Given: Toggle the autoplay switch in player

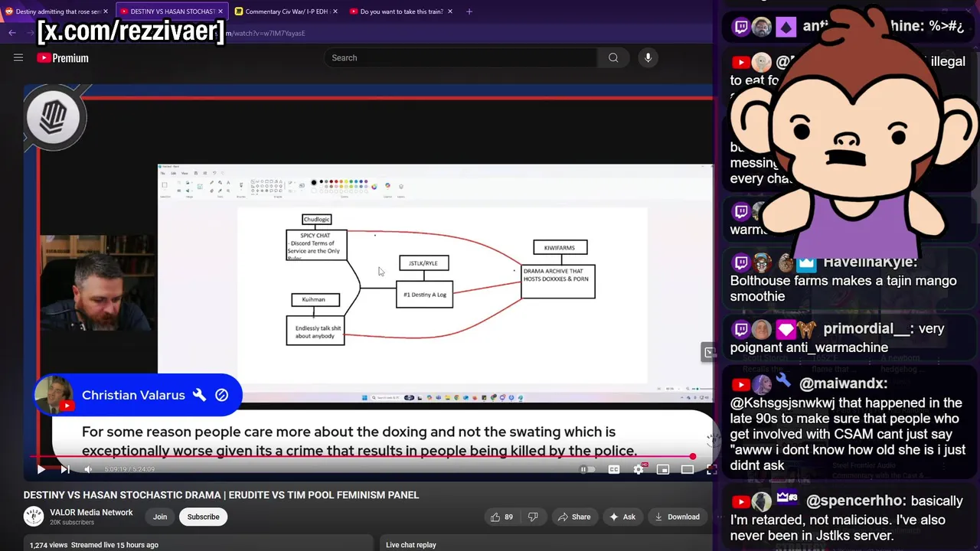Looking at the screenshot, I should pos(587,469).
